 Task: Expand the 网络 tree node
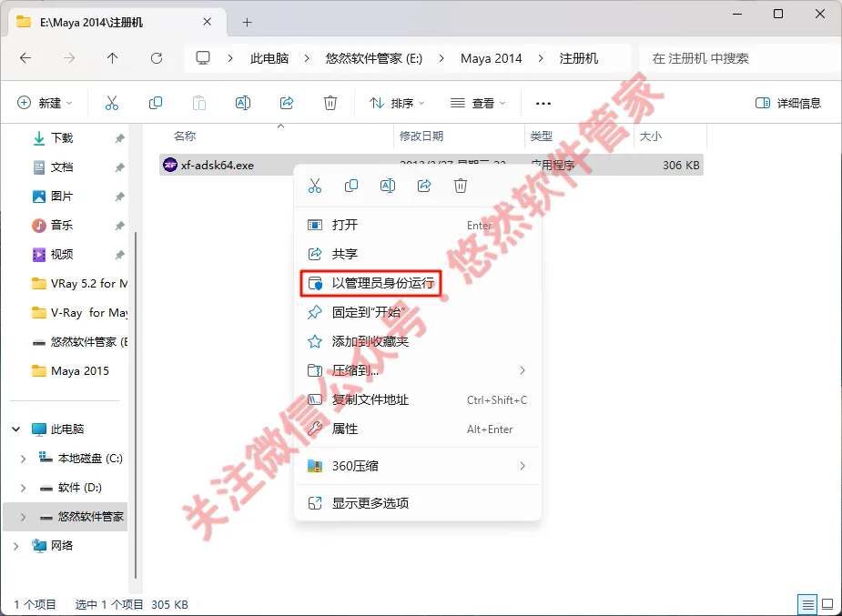[16, 546]
